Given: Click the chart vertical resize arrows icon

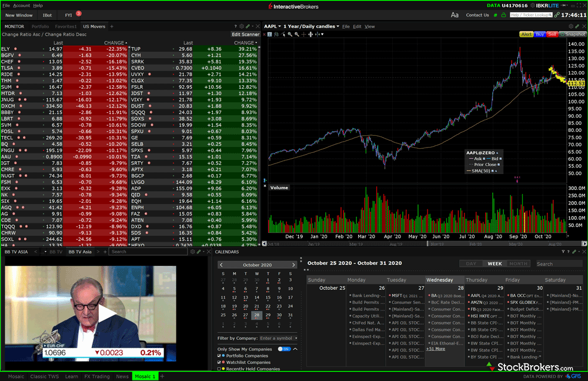Looking at the screenshot, I should coord(310,35).
